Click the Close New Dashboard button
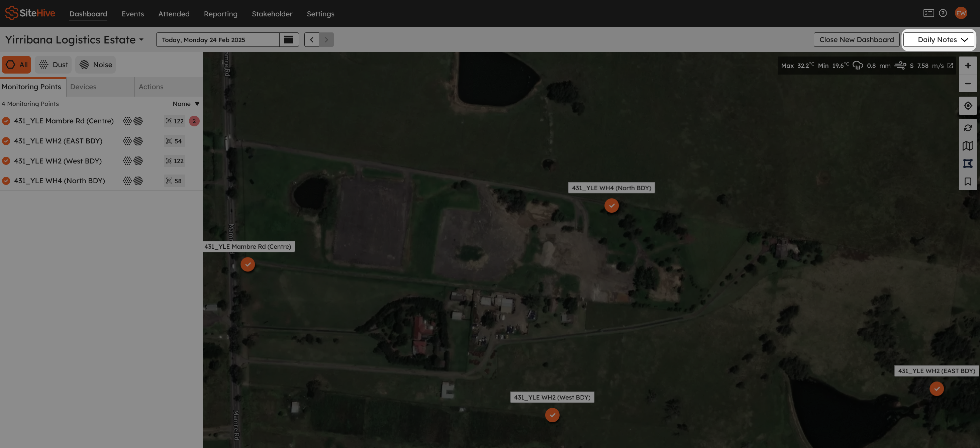The width and height of the screenshot is (980, 448). coord(856,39)
